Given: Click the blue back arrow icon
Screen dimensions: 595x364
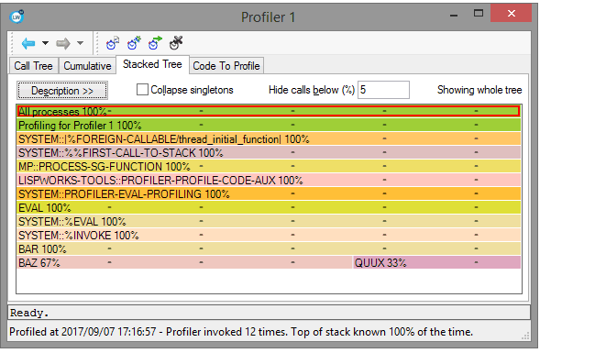Looking at the screenshot, I should (x=28, y=44).
